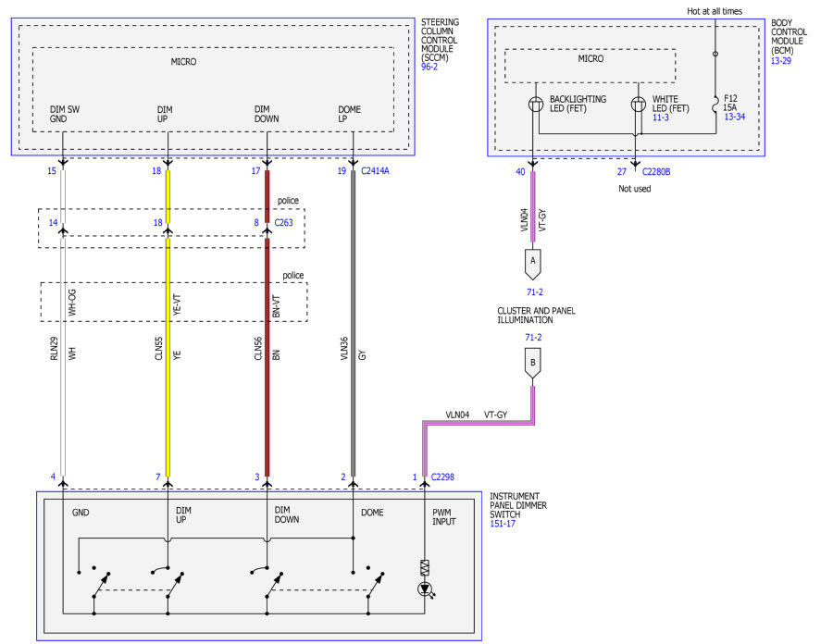Click the Backlighting LED FET symbol
833x644 pixels.
[x=536, y=104]
